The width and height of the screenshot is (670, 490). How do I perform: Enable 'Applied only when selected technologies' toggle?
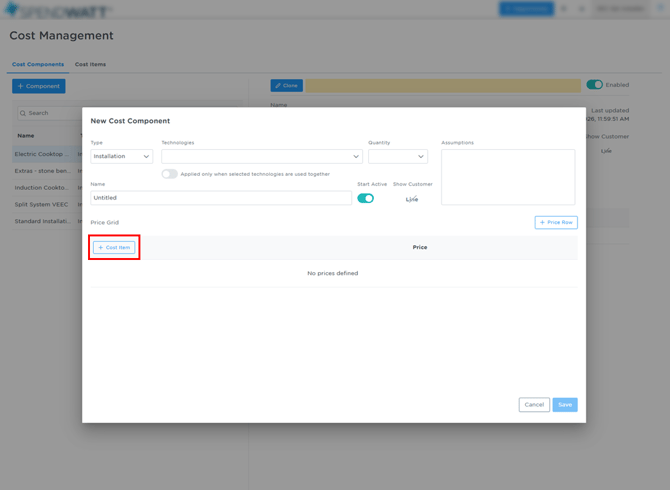(x=170, y=174)
